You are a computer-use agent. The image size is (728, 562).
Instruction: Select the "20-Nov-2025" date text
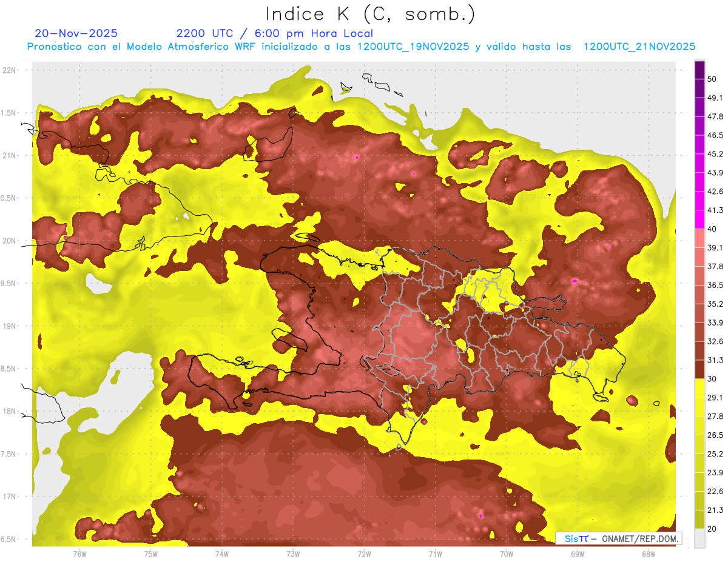pyautogui.click(x=76, y=33)
